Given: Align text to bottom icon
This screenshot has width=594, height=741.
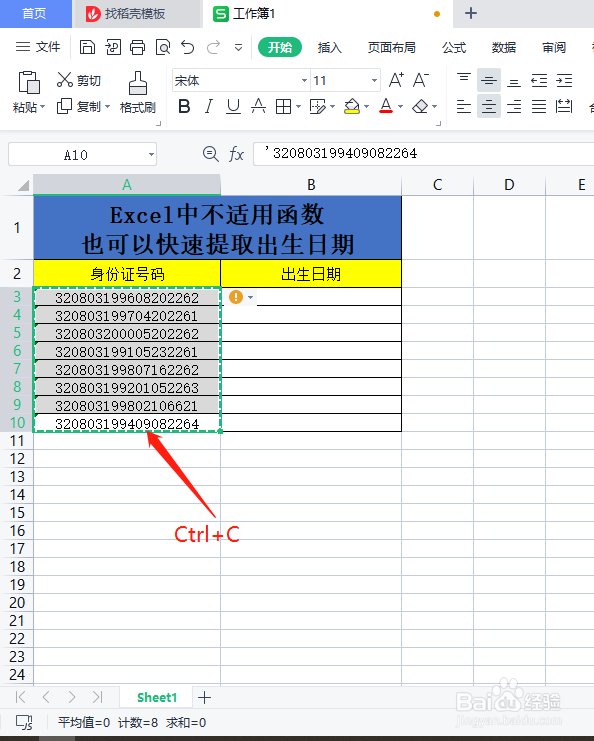Looking at the screenshot, I should (514, 81).
